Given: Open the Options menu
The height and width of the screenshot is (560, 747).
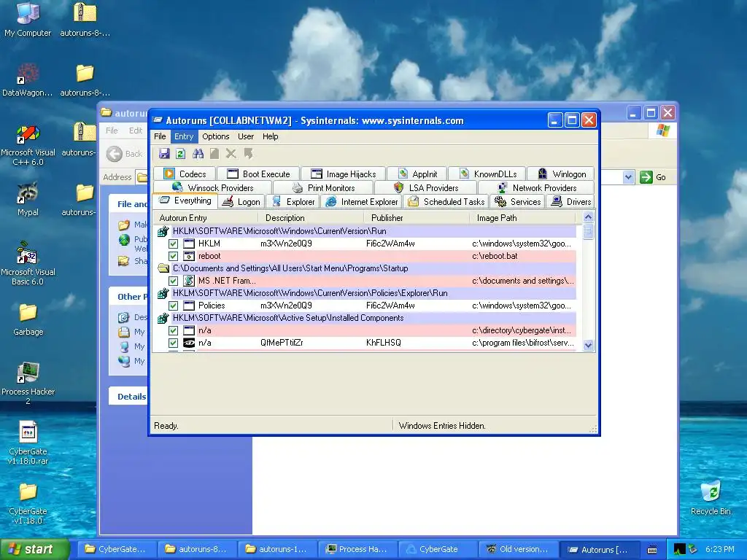Looking at the screenshot, I should (x=216, y=136).
